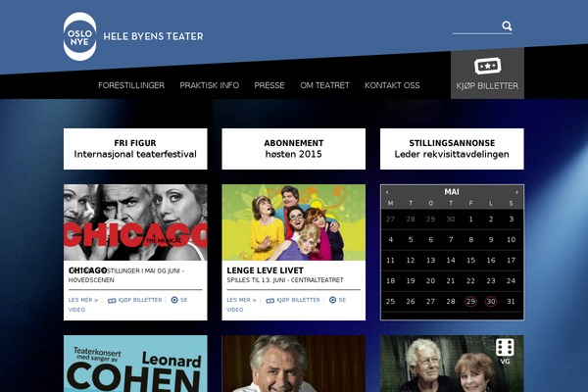Click ticket icon under Chicago card
The image size is (588, 392).
(112, 301)
